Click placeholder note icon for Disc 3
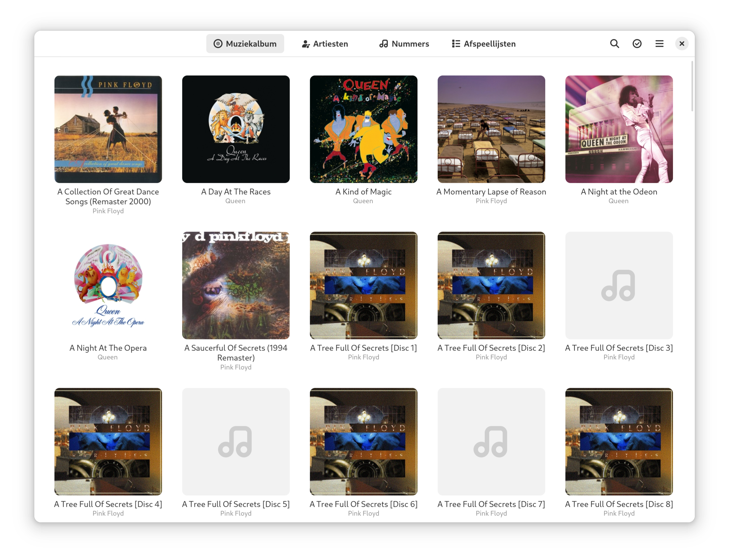This screenshot has width=729, height=560. (x=619, y=285)
